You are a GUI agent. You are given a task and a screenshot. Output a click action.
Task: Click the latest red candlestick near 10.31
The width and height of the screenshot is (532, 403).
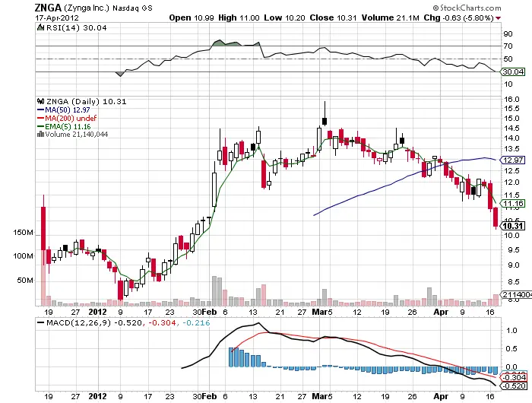pos(496,217)
